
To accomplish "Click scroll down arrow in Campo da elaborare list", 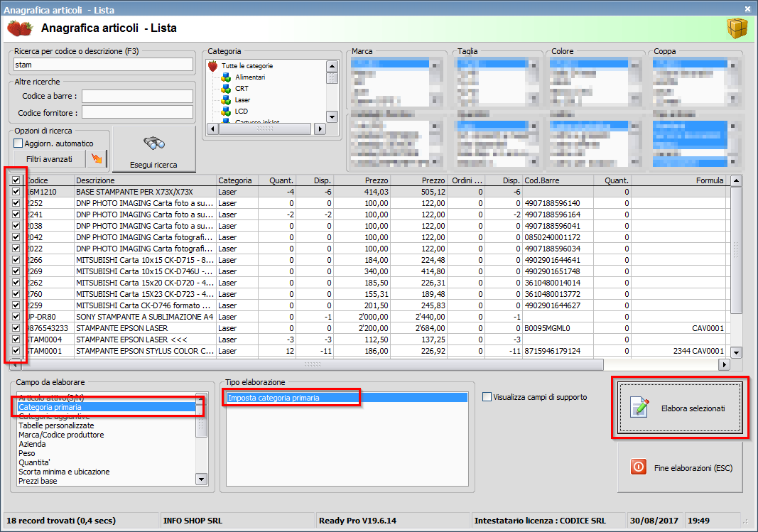I will tap(202, 479).
